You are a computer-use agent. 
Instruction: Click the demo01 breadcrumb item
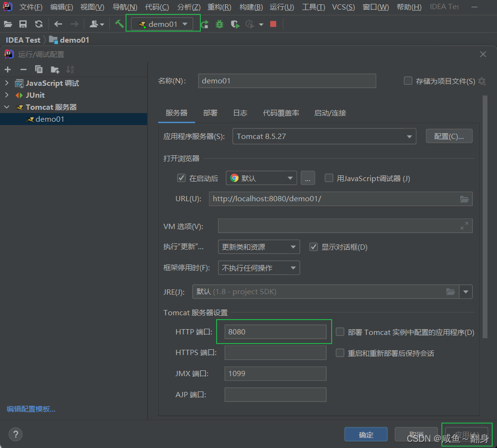pos(69,40)
